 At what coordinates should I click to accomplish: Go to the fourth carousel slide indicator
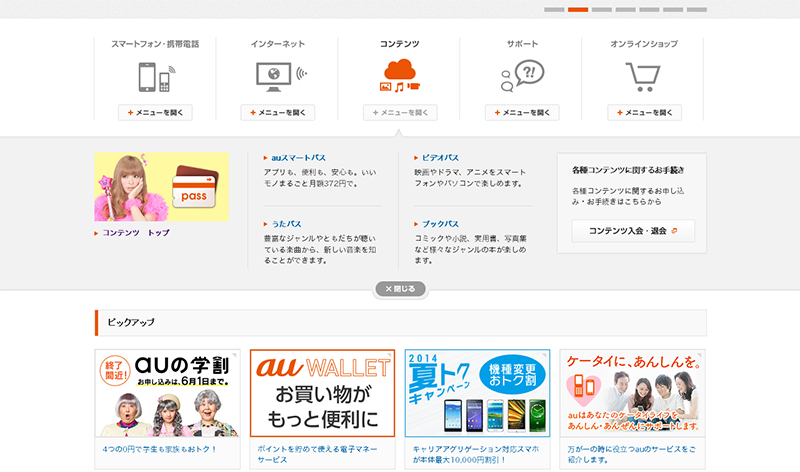[x=626, y=10]
